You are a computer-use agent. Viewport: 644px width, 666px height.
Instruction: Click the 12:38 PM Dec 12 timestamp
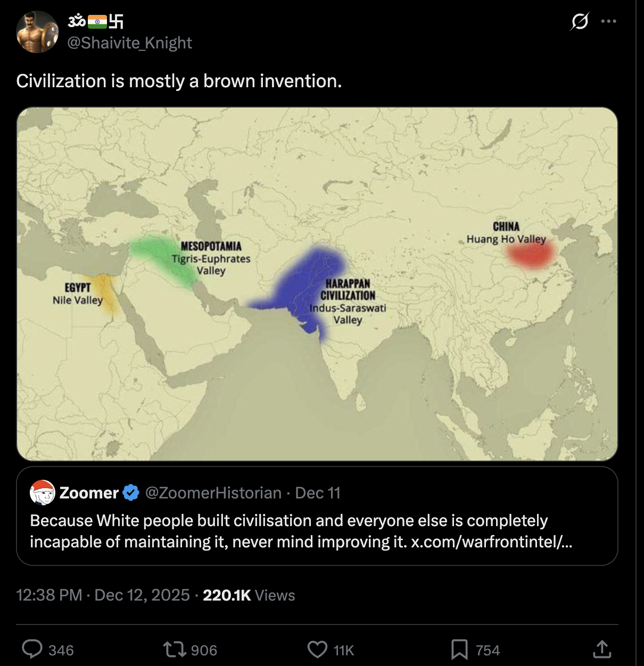pyautogui.click(x=103, y=595)
